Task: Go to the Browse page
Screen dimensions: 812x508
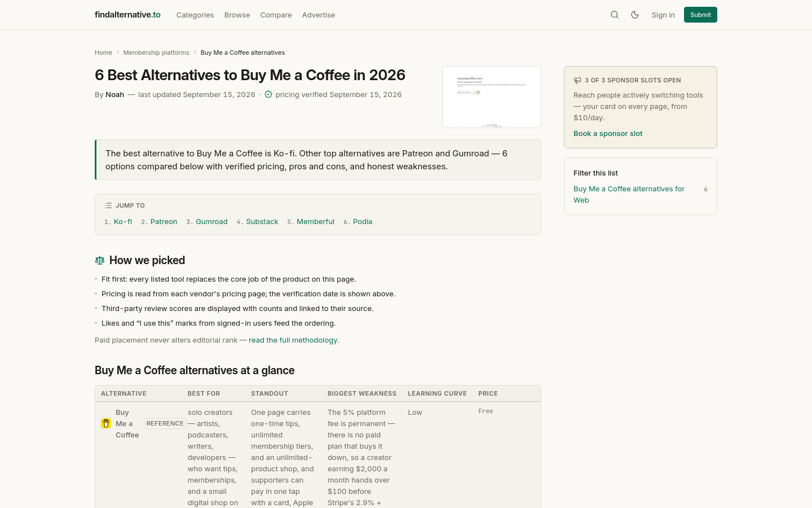Action: pyautogui.click(x=237, y=15)
